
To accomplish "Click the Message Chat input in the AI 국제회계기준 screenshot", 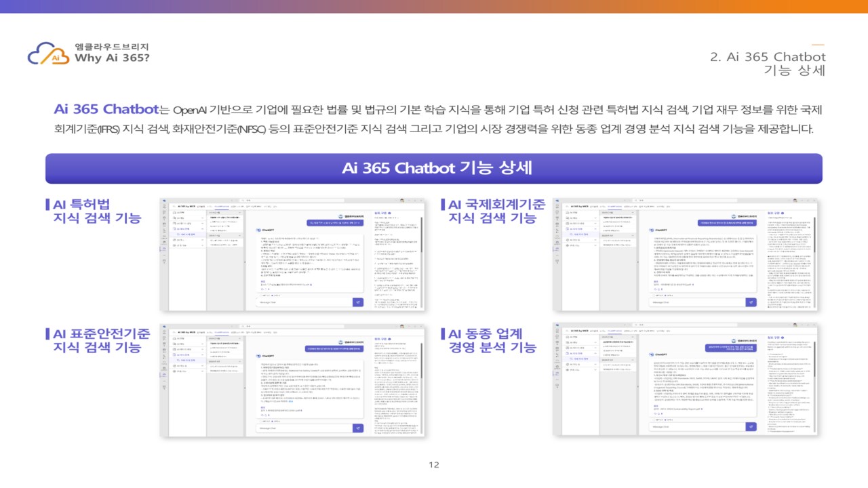I will (x=697, y=302).
